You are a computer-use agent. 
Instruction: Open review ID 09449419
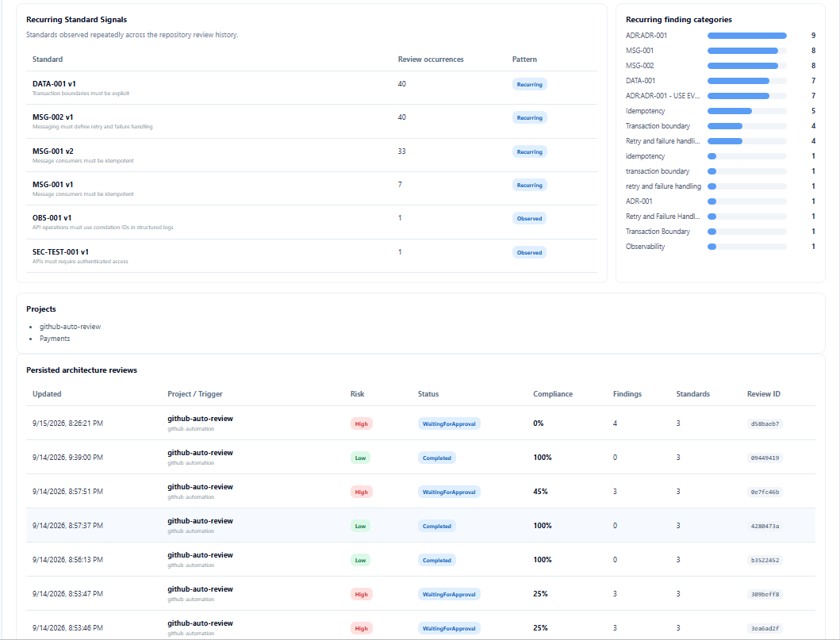[765, 458]
